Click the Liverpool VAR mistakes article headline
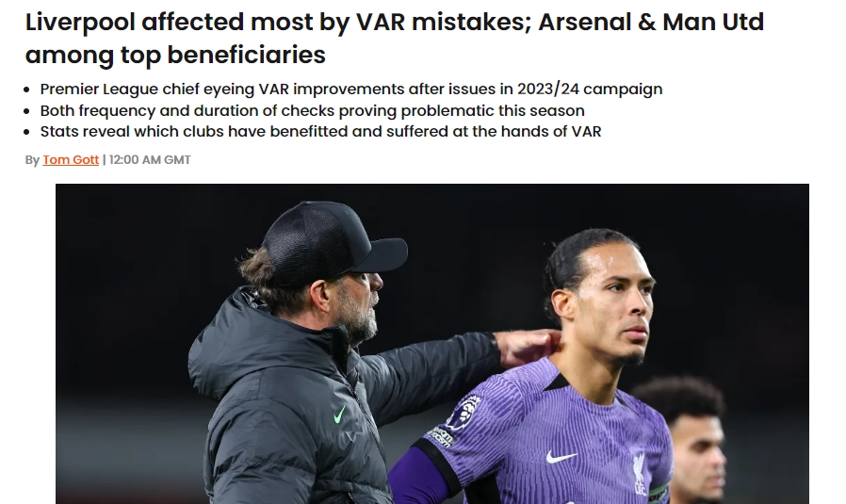The image size is (846, 504). (395, 38)
